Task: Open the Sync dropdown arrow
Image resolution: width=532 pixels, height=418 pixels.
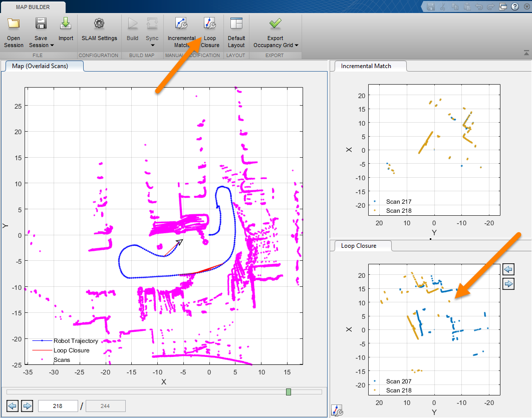Action: [x=152, y=45]
